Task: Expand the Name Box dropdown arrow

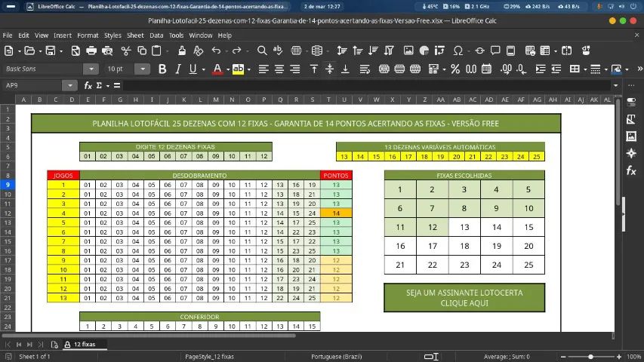Action: [69, 85]
